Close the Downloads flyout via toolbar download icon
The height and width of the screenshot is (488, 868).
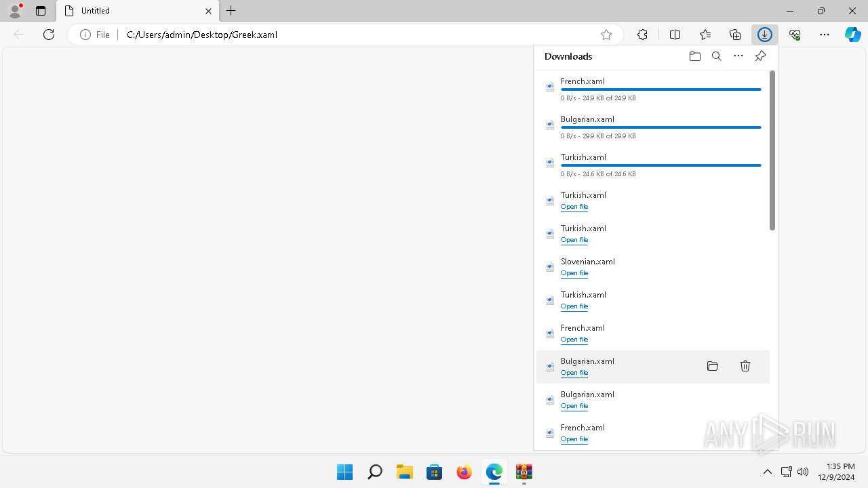point(765,35)
